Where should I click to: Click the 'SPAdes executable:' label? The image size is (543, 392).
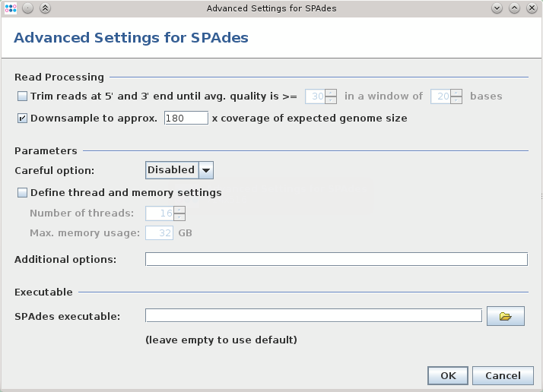pyautogui.click(x=67, y=316)
